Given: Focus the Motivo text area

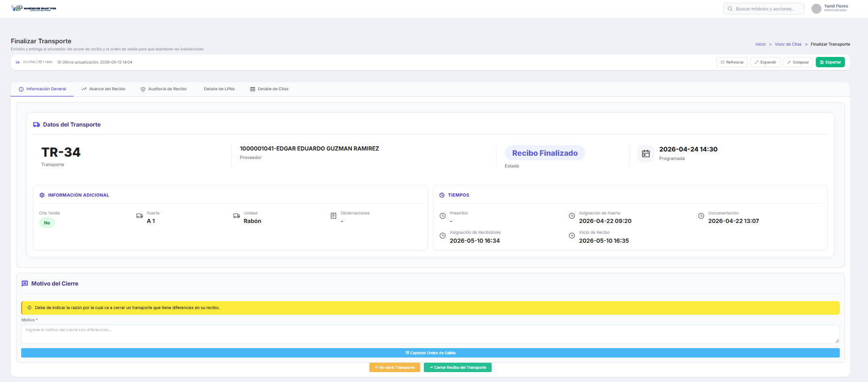Looking at the screenshot, I should 430,334.
